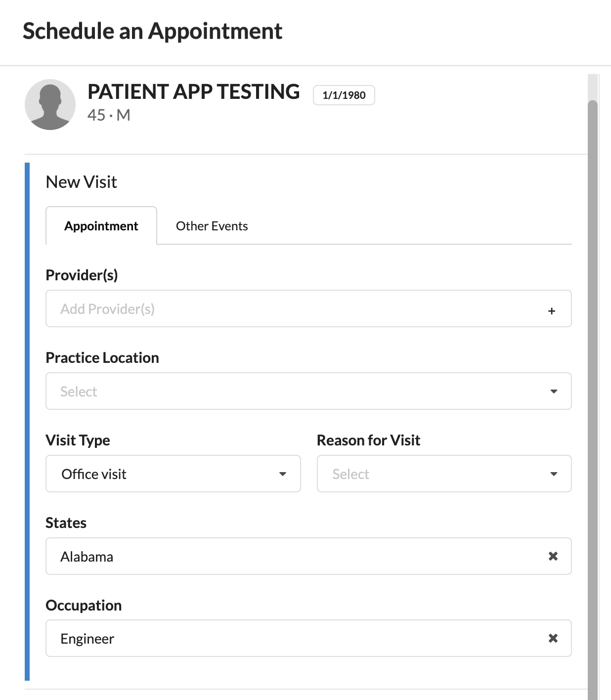Image resolution: width=611 pixels, height=700 pixels.
Task: Click the New Visit section heading
Action: click(82, 182)
